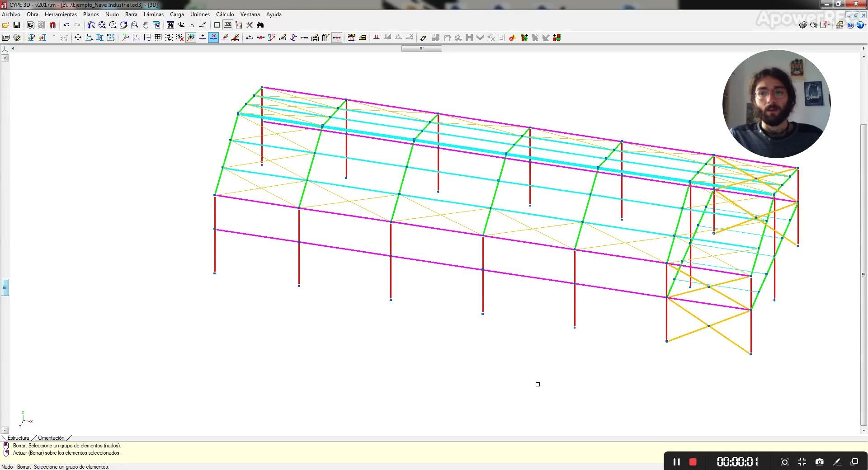Open the Nudo menu
This screenshot has width=868, height=470.
click(x=112, y=14)
